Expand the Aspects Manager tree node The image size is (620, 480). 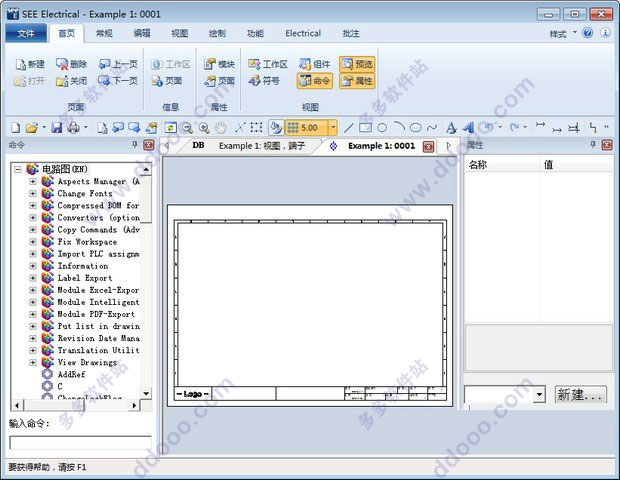coord(33,181)
